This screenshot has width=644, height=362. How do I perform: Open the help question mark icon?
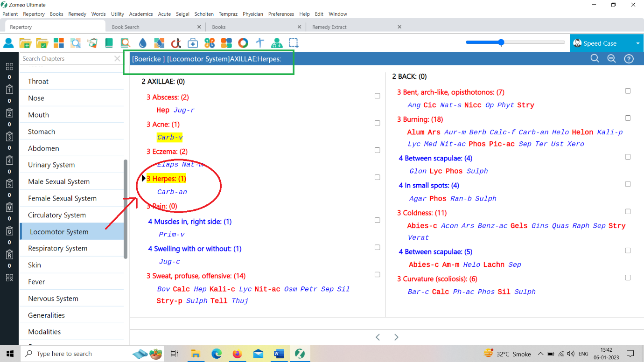tap(629, 59)
